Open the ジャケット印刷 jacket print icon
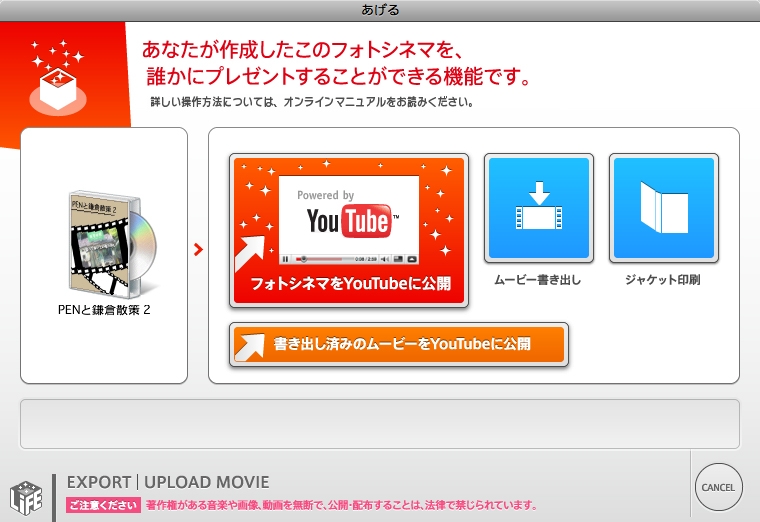Screen dimensions: 760x522 (x=664, y=208)
